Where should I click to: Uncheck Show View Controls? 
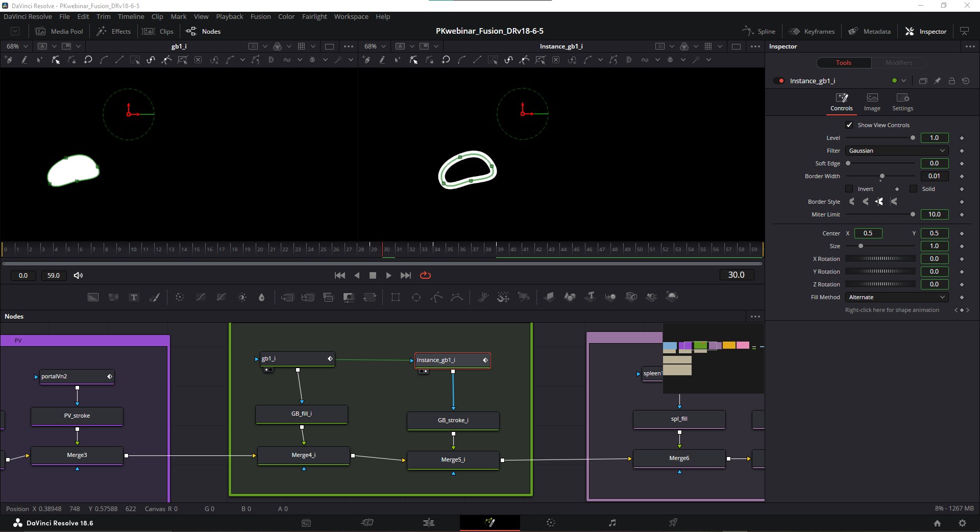(x=849, y=125)
